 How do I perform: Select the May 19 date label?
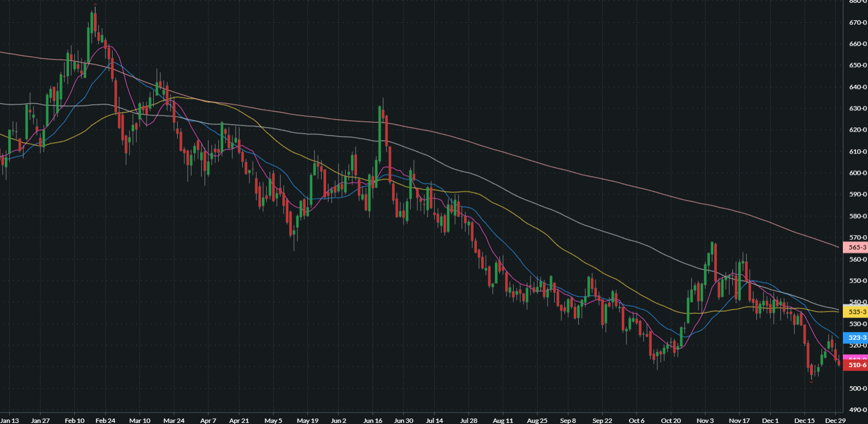(307, 421)
